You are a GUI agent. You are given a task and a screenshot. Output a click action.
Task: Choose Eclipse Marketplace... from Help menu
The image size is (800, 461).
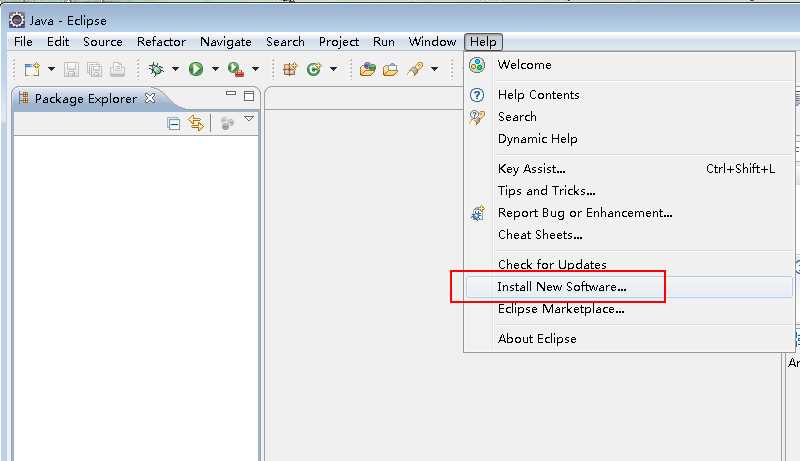pyautogui.click(x=629, y=309)
